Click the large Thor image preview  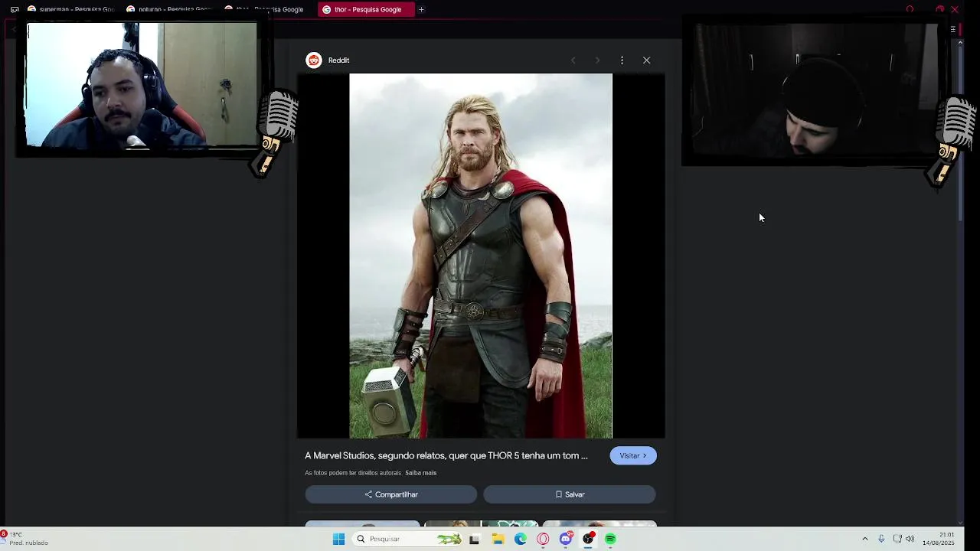[481, 256]
